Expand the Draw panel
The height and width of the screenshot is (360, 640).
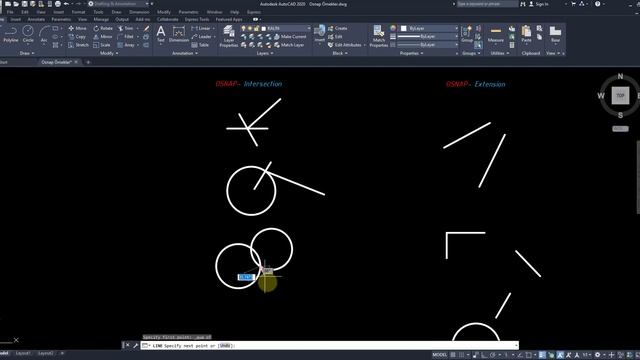pos(27,53)
